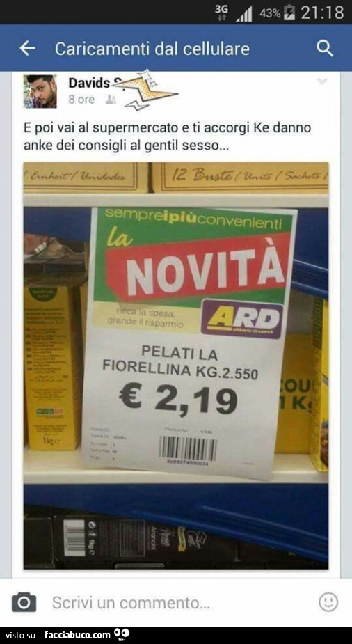The height and width of the screenshot is (644, 352).
Task: Open Davids profile picture
Action: [40, 91]
